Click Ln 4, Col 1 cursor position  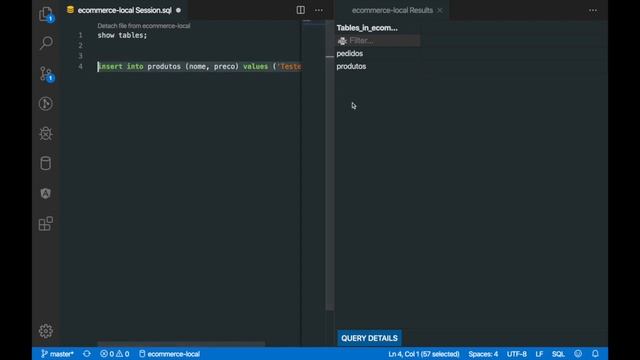(424, 354)
